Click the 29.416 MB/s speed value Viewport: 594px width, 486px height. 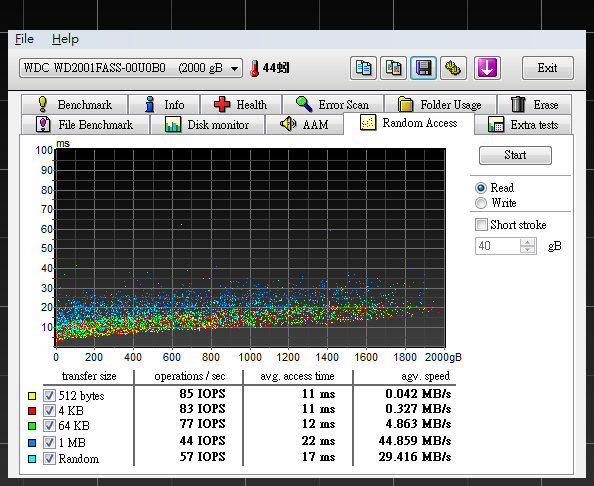415,457
